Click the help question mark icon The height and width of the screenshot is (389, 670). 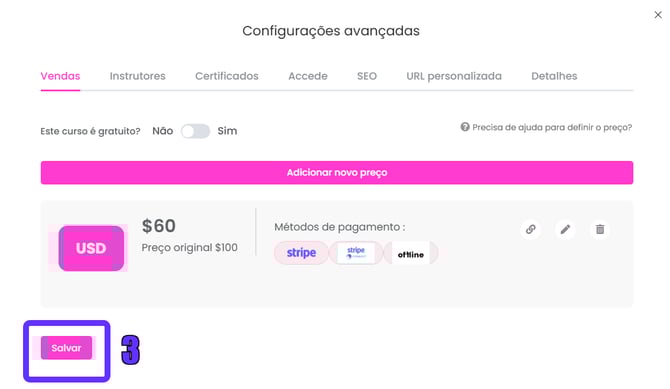pyautogui.click(x=465, y=127)
